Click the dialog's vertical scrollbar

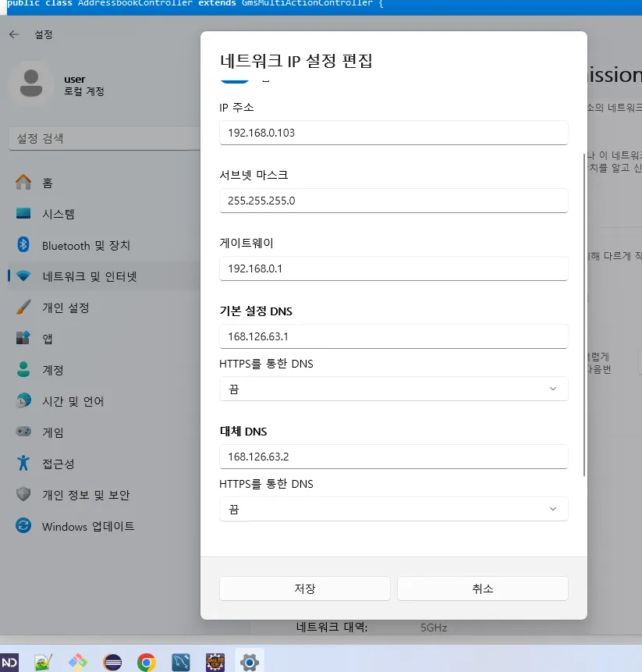(583, 314)
